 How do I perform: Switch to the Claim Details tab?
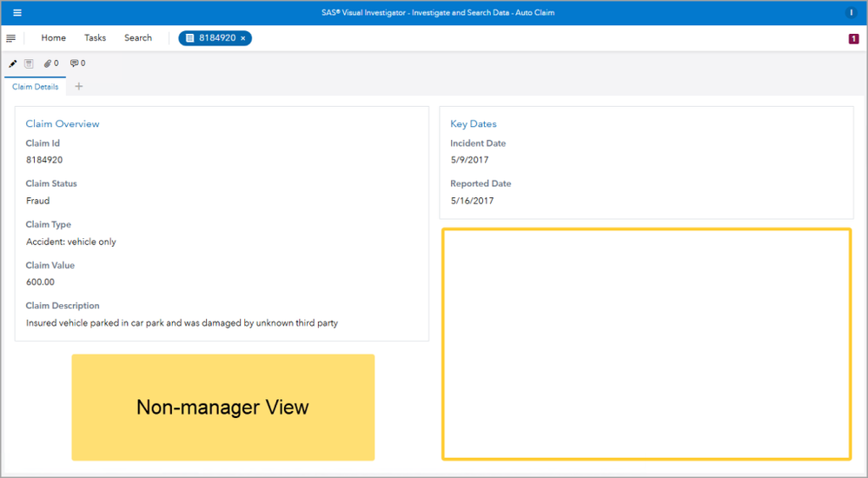pyautogui.click(x=35, y=86)
